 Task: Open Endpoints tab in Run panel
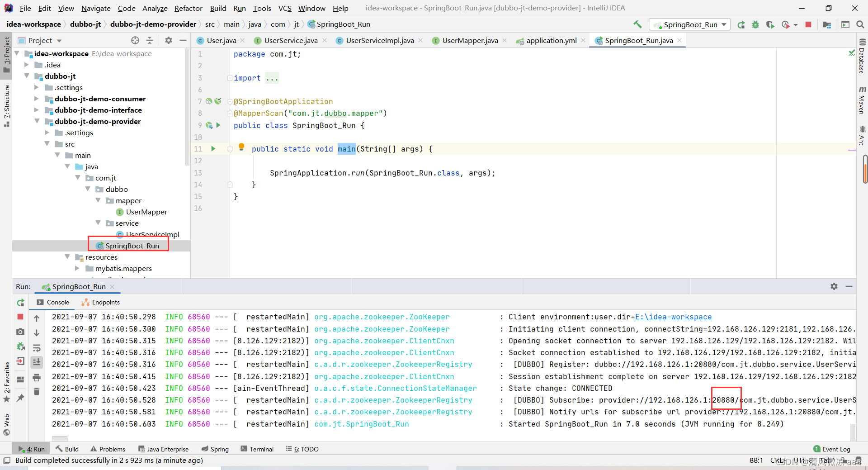click(x=100, y=302)
